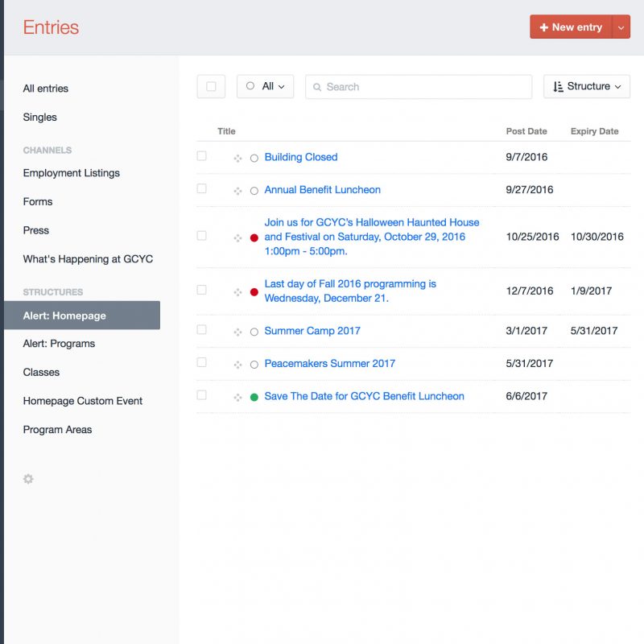Click the drag handle for Summer Camp 2017

[x=237, y=332]
